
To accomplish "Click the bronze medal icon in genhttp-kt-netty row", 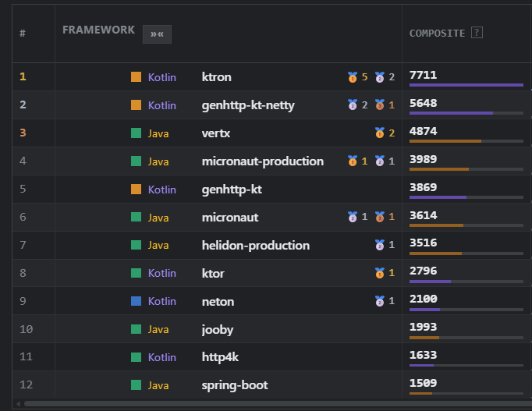I will [380, 105].
